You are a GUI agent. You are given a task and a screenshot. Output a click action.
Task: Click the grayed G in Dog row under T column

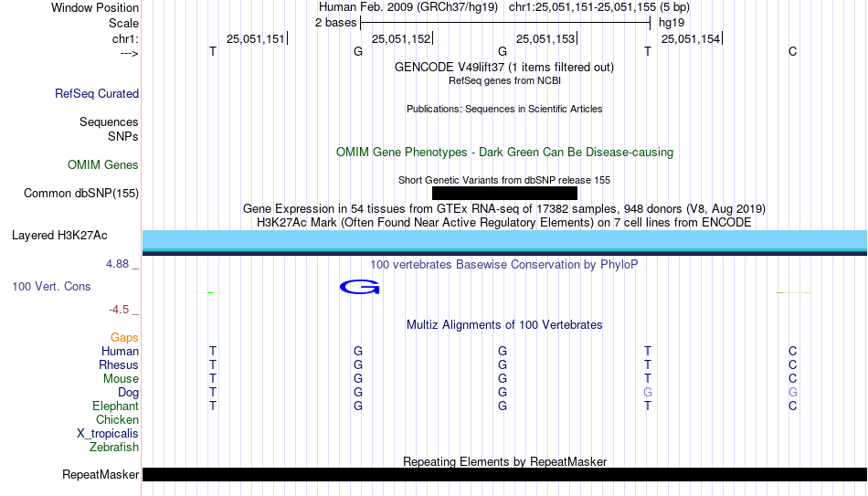[648, 393]
